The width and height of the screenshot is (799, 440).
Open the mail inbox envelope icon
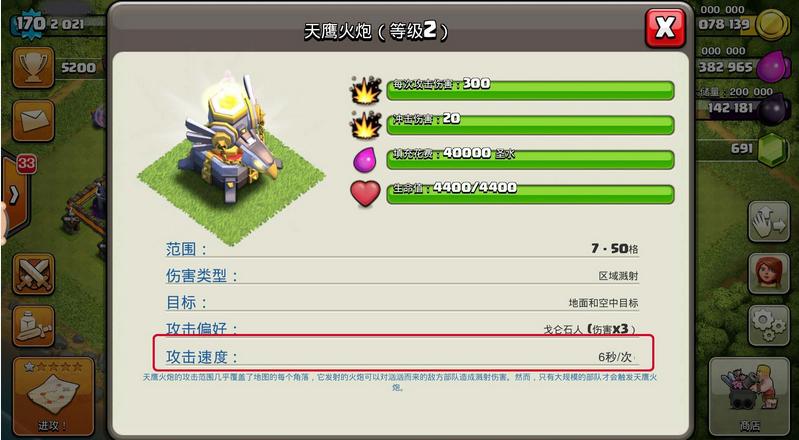click(33, 121)
